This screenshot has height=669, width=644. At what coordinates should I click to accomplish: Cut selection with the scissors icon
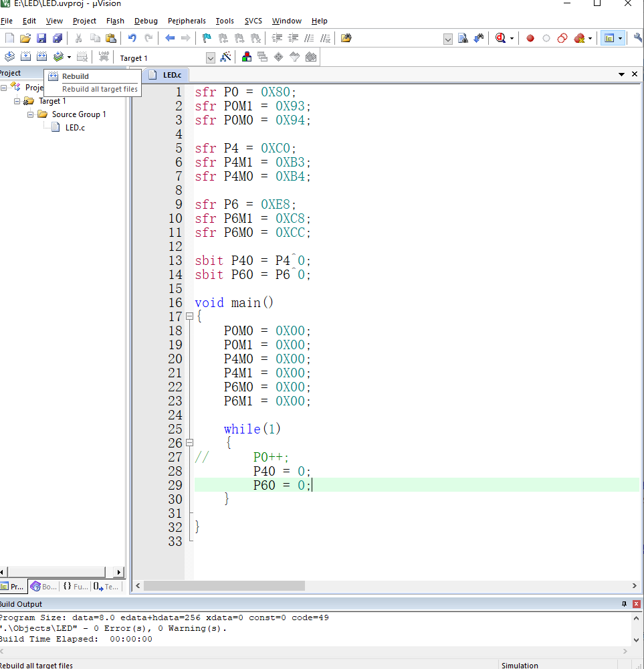78,38
